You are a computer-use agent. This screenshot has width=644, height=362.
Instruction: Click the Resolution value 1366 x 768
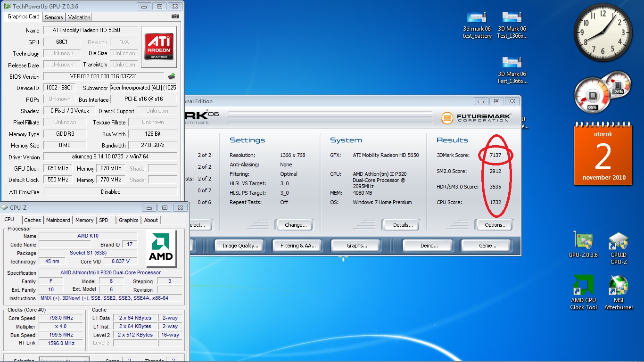[293, 155]
